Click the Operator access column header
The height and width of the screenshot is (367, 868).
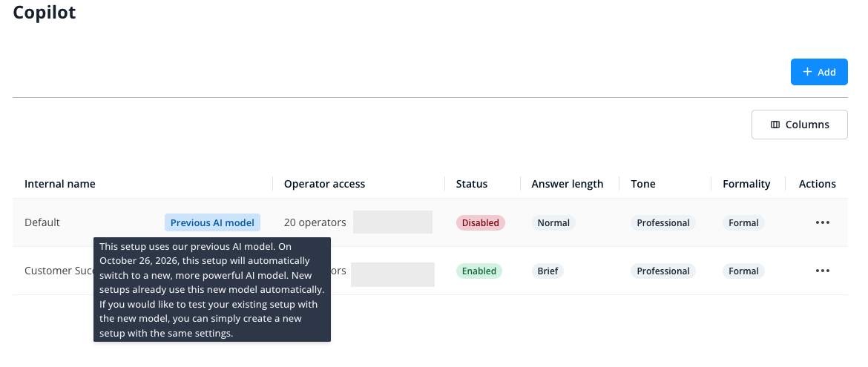click(324, 184)
